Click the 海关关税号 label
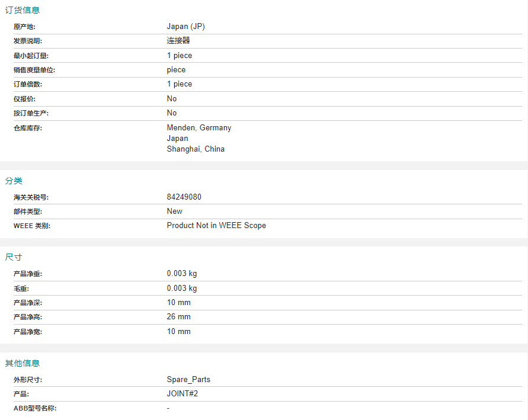Screen dimensions: 528x420 click(x=31, y=197)
